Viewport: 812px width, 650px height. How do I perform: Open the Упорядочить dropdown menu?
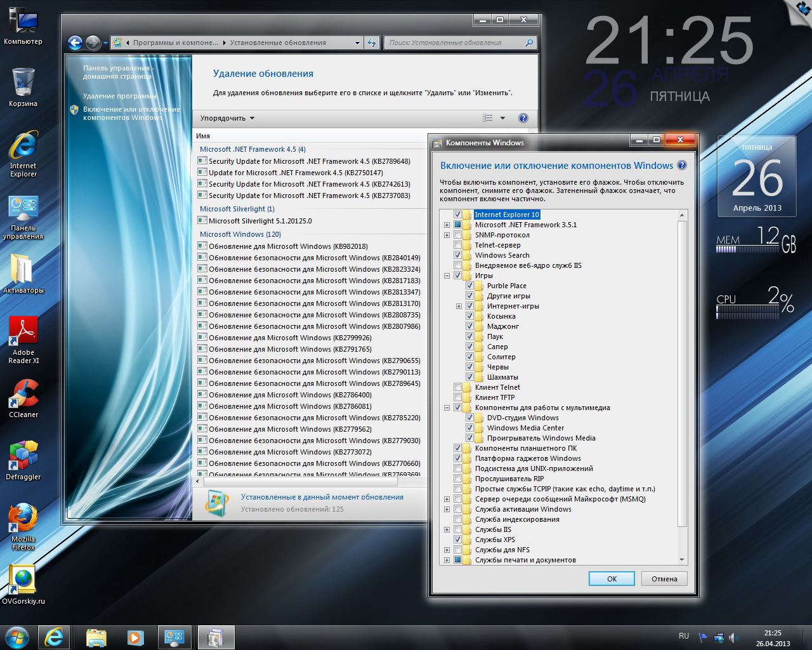click(227, 118)
